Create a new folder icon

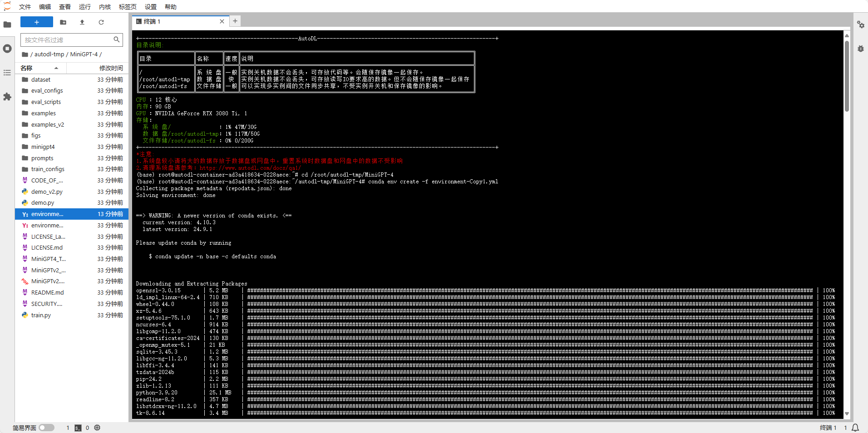pos(63,22)
